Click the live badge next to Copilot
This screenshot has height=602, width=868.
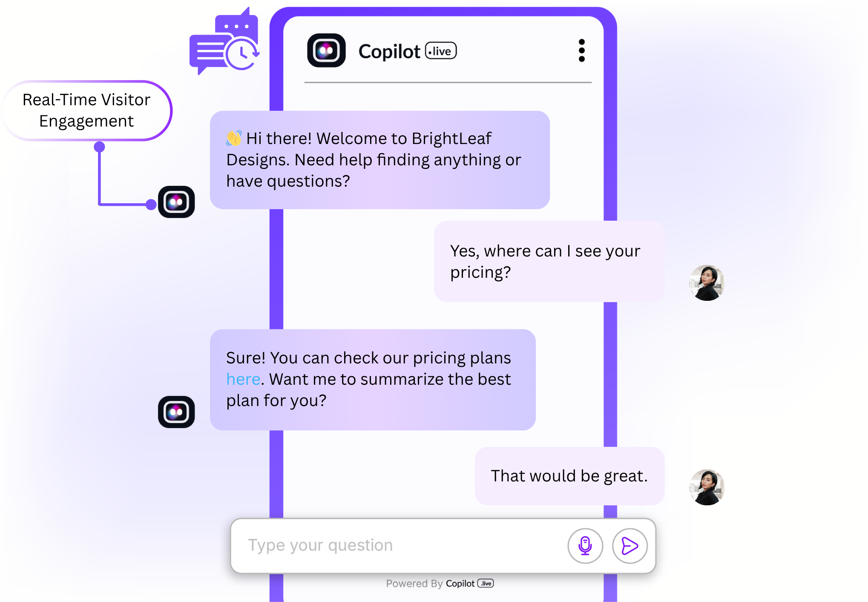click(441, 51)
